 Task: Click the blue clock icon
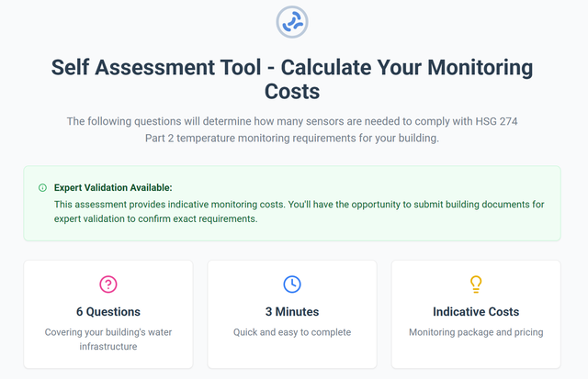(x=292, y=284)
